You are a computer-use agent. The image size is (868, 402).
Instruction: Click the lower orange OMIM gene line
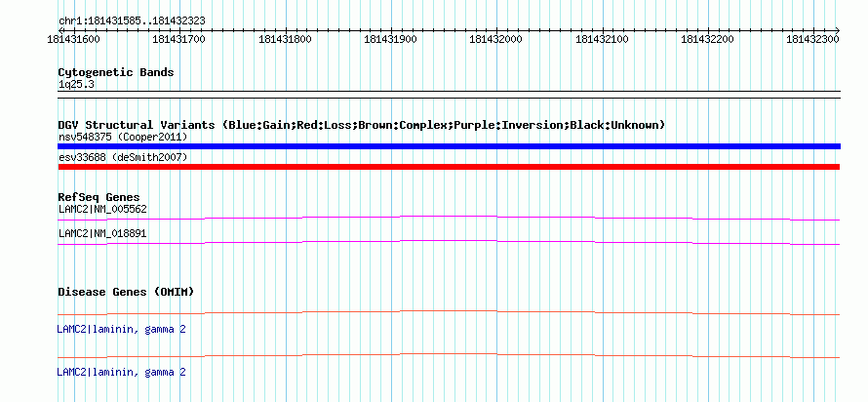(x=449, y=355)
